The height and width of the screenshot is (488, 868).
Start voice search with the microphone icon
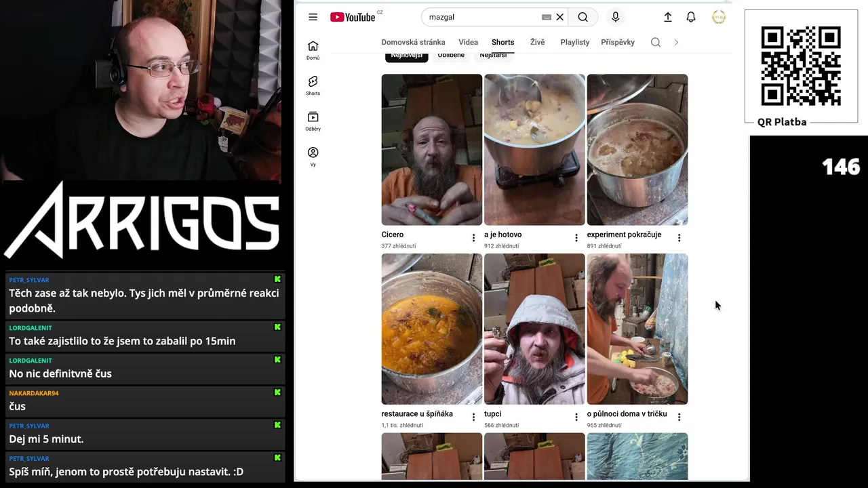(615, 17)
